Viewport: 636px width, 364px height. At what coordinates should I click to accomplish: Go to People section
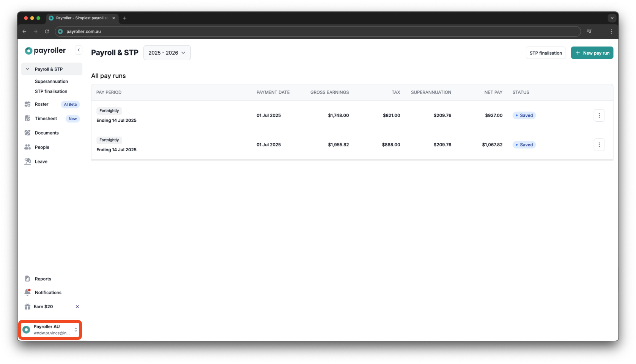(42, 147)
